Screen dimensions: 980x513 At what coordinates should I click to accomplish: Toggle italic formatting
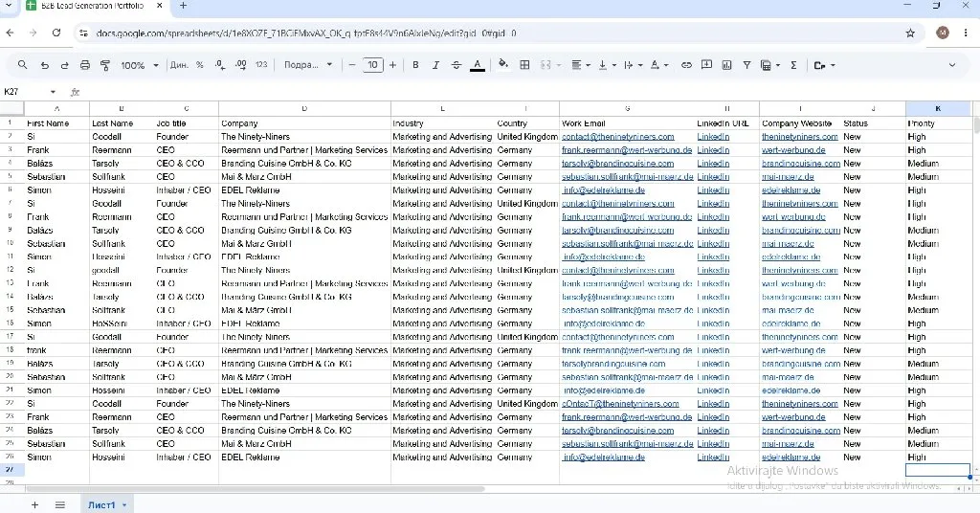pos(435,65)
